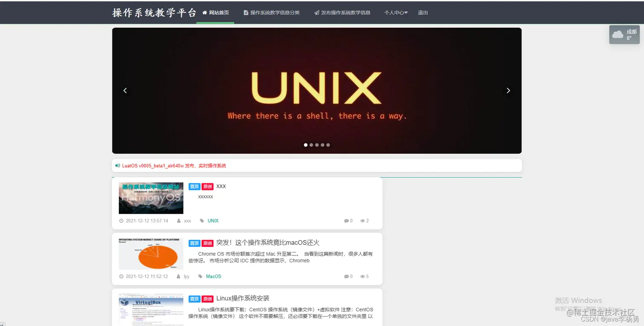This screenshot has height=326, width=644.
Task: Open the LuatOS v0005_beta1 announcement
Action: point(174,166)
